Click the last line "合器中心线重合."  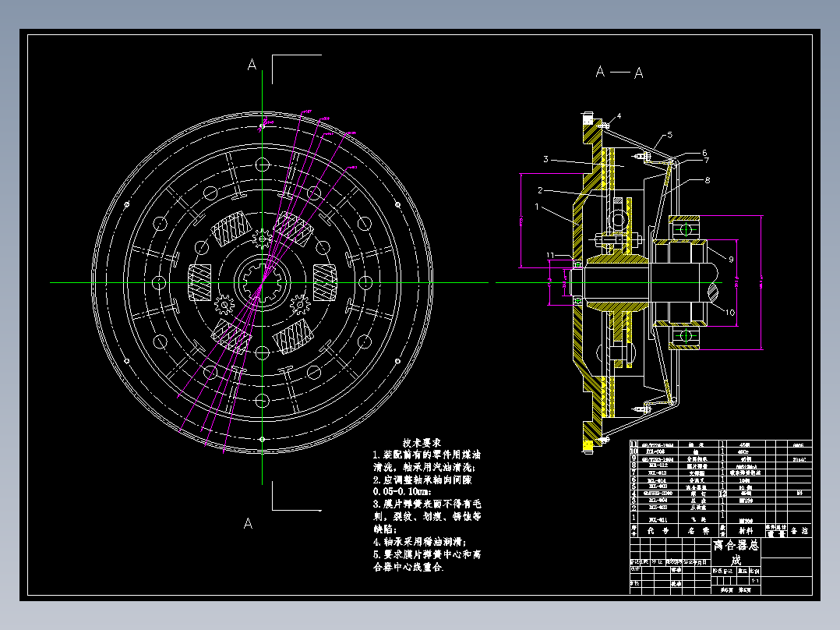408,567
